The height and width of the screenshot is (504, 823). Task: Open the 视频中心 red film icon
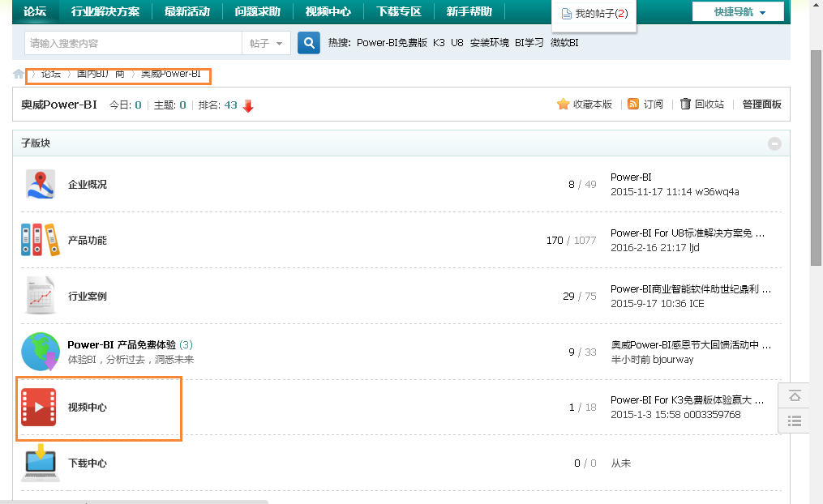coord(39,408)
